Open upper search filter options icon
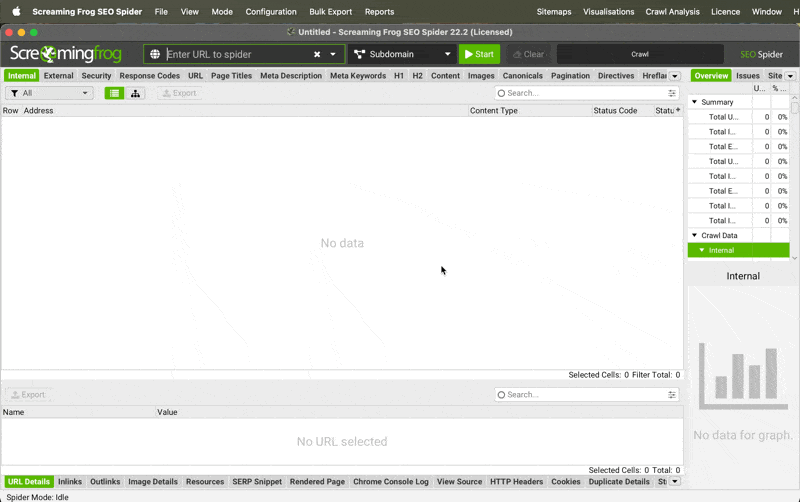Viewport: 800px width, 502px height. click(672, 93)
